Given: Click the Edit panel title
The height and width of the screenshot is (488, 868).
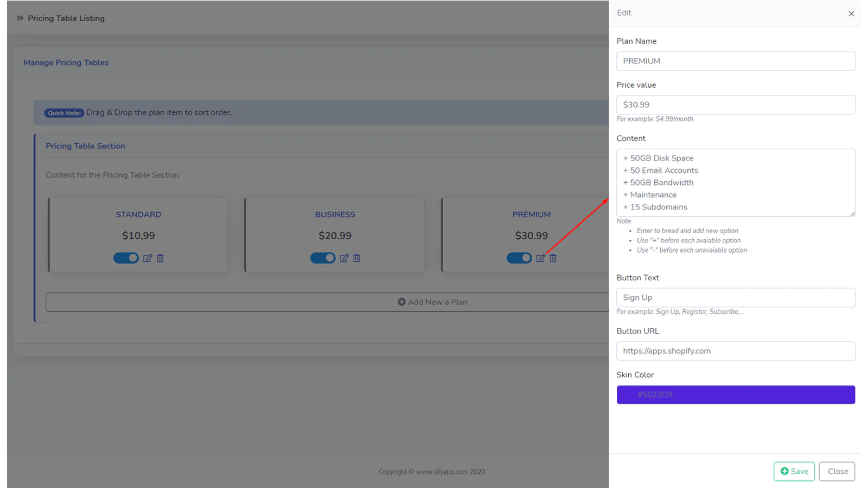Looking at the screenshot, I should click(x=624, y=13).
